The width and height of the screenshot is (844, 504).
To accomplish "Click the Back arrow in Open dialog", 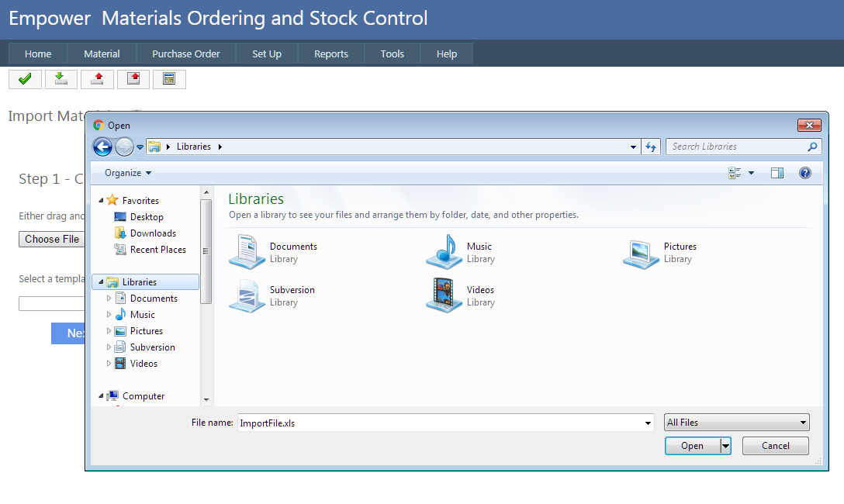I will [x=102, y=147].
